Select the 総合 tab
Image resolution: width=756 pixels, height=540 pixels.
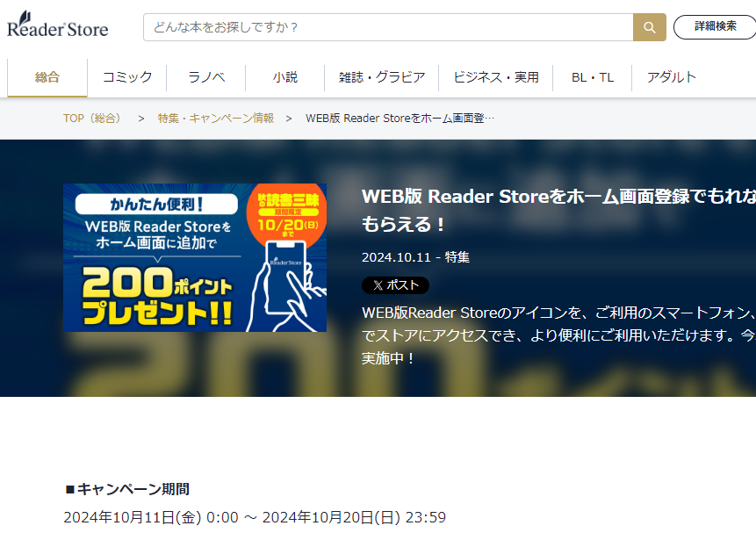pos(47,77)
